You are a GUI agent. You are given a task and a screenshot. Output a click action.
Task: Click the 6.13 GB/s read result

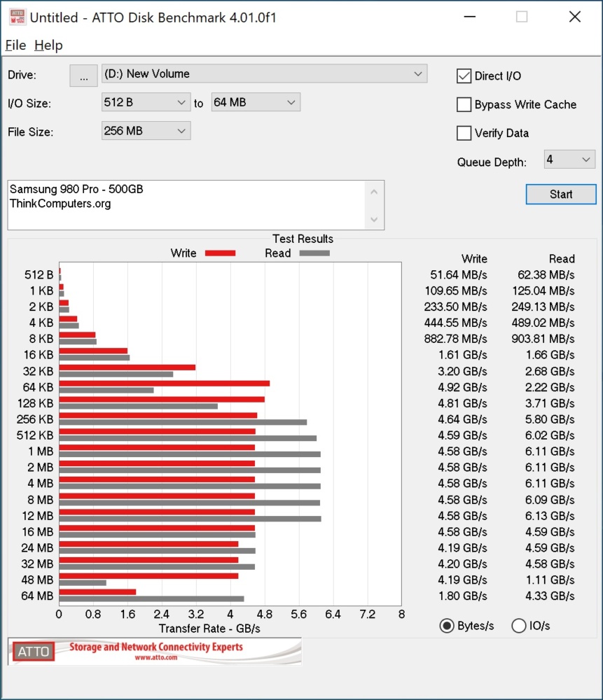pos(550,516)
